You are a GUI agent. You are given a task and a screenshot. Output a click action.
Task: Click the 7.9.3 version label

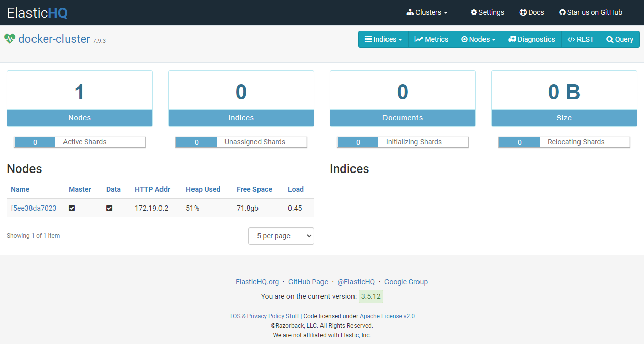[99, 41]
